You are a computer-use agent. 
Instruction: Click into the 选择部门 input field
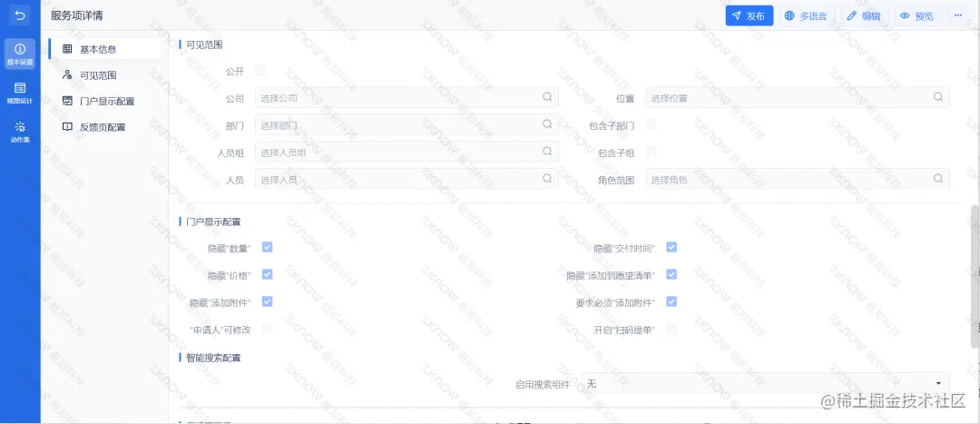407,123
